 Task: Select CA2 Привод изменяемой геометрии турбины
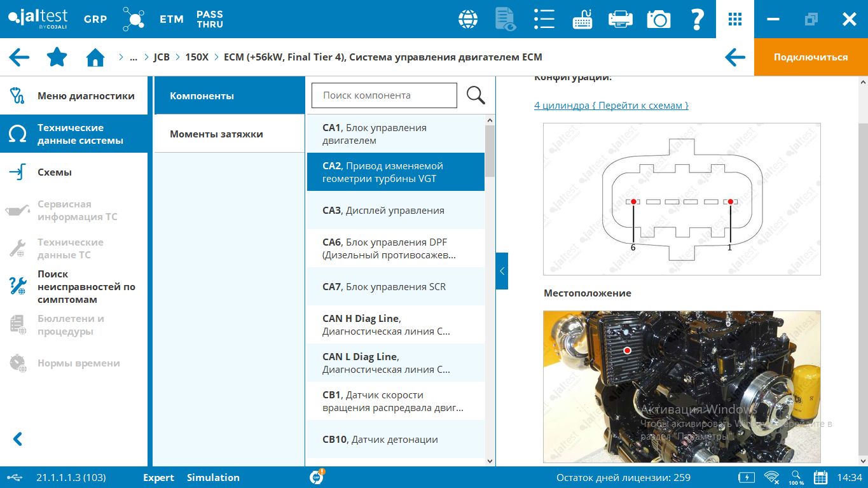pos(396,172)
